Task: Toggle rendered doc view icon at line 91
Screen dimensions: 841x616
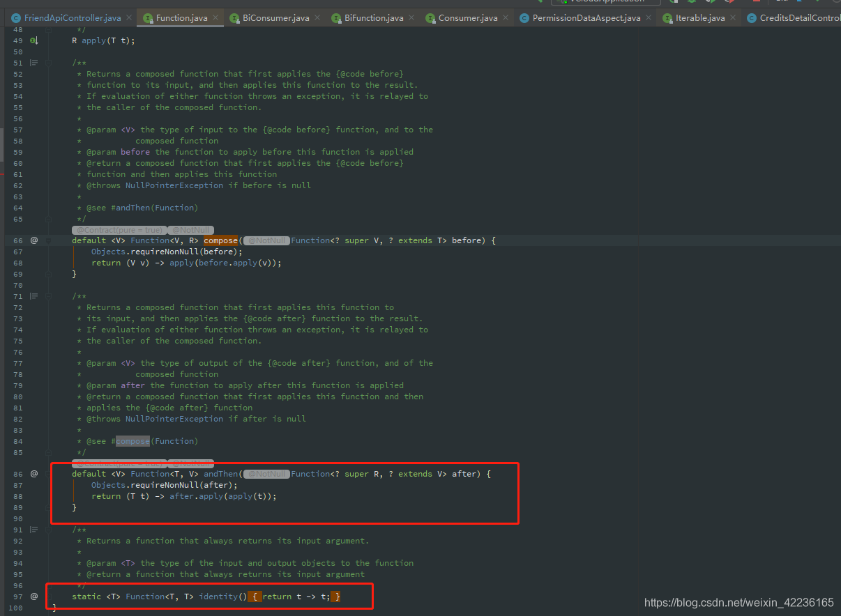Action: click(x=33, y=530)
